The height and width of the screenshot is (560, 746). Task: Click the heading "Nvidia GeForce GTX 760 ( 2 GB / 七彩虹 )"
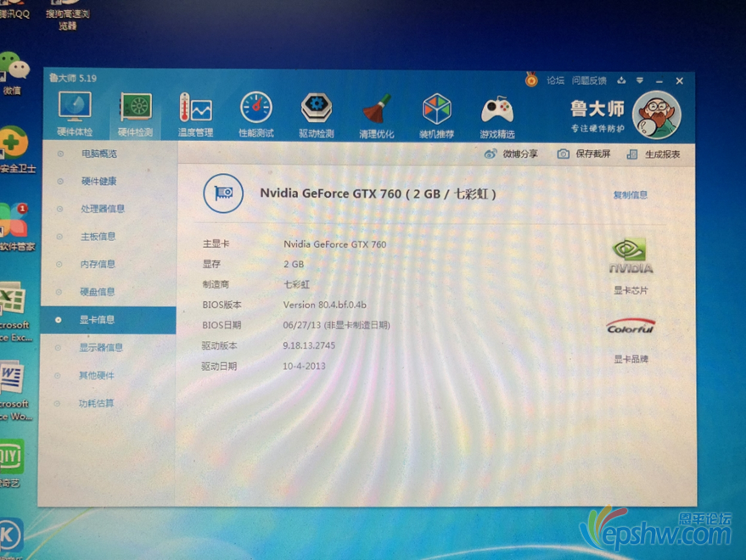[378, 193]
